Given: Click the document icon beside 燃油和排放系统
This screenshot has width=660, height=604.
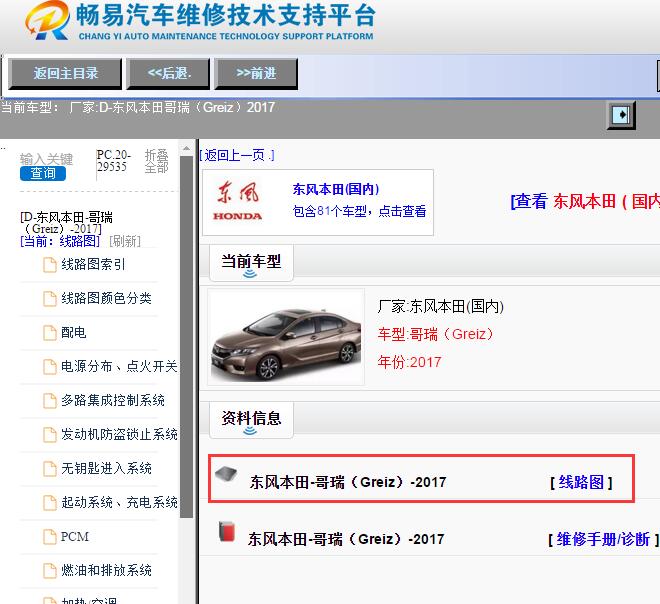Looking at the screenshot, I should (x=50, y=571).
